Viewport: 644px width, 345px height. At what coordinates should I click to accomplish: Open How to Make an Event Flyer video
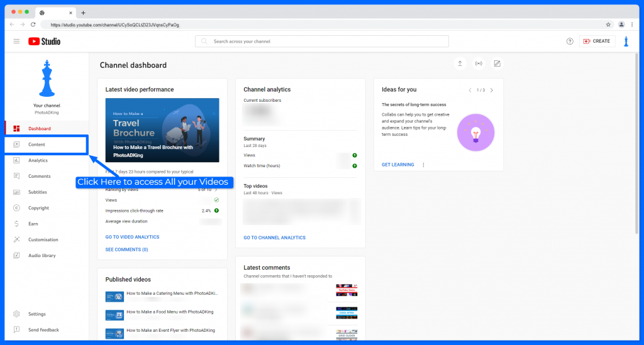(x=171, y=330)
